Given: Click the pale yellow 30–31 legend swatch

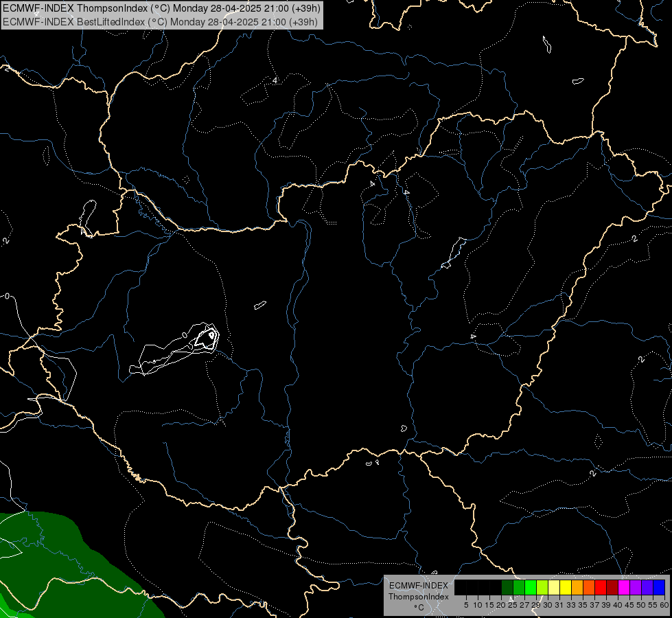Looking at the screenshot, I should [554, 587].
